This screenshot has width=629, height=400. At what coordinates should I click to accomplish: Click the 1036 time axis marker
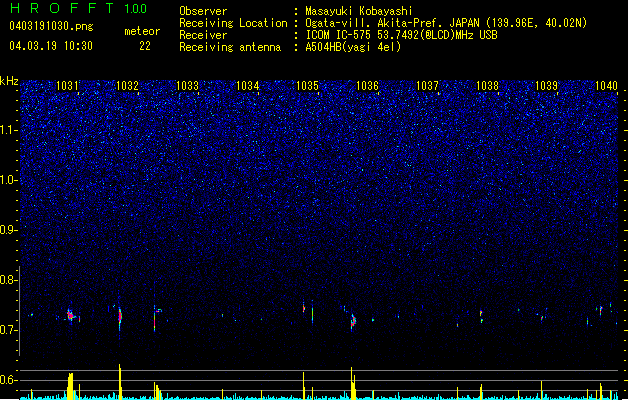(x=367, y=86)
